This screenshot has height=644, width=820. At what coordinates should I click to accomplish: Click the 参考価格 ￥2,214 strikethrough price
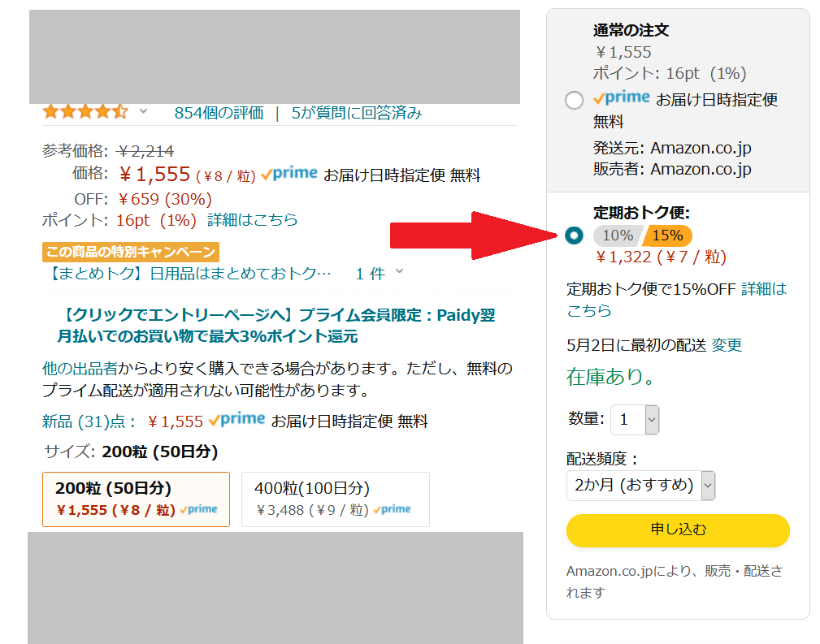coord(146,151)
